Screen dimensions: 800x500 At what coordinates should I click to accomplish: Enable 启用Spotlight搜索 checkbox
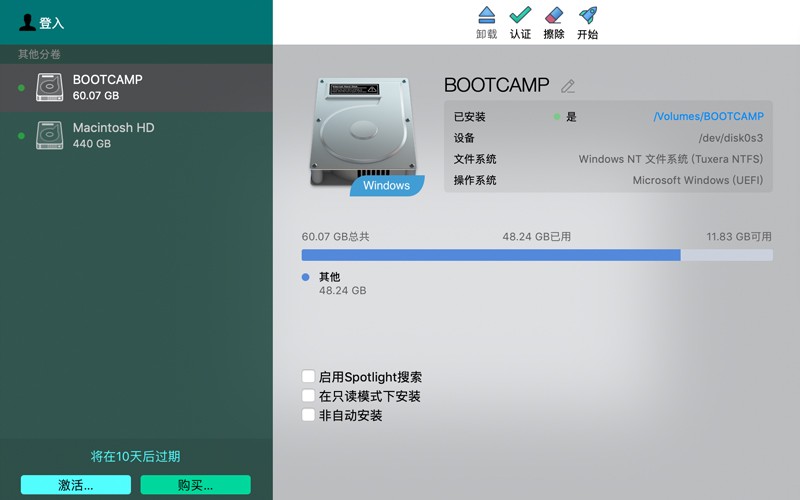pyautogui.click(x=308, y=377)
